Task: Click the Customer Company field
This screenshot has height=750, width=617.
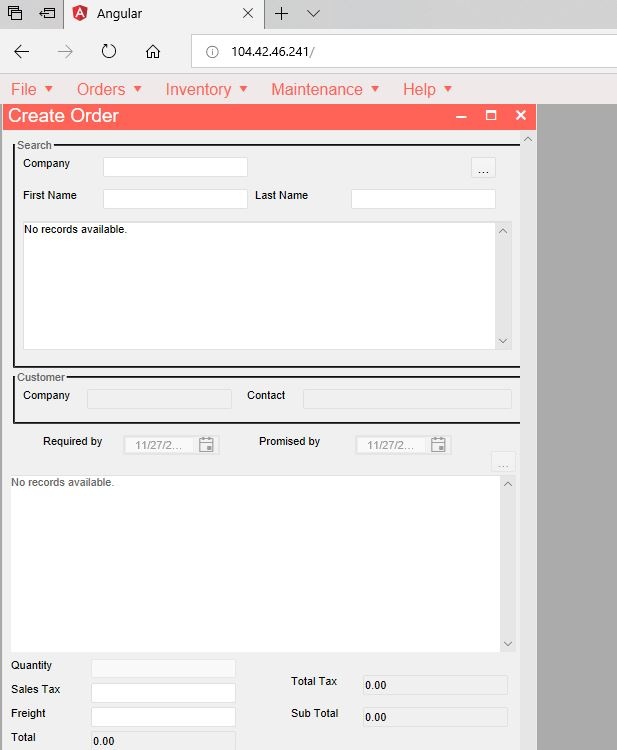Action: tap(159, 399)
